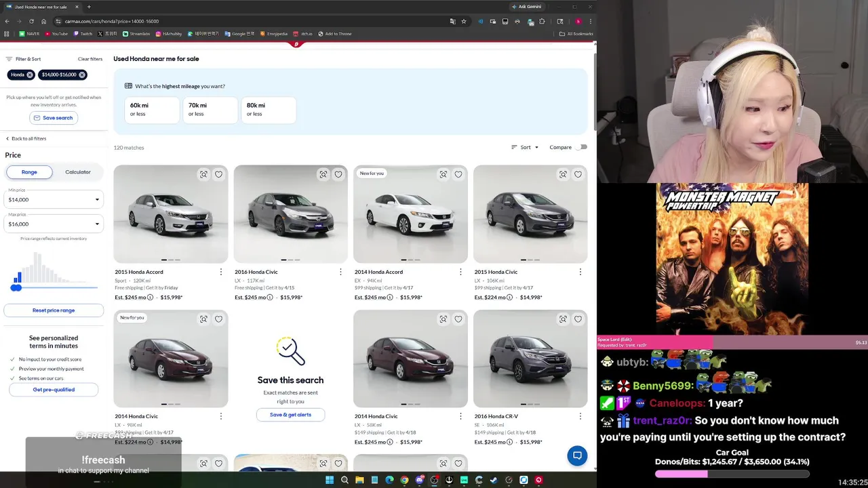
Task: Go Back to all filters
Action: point(26,138)
